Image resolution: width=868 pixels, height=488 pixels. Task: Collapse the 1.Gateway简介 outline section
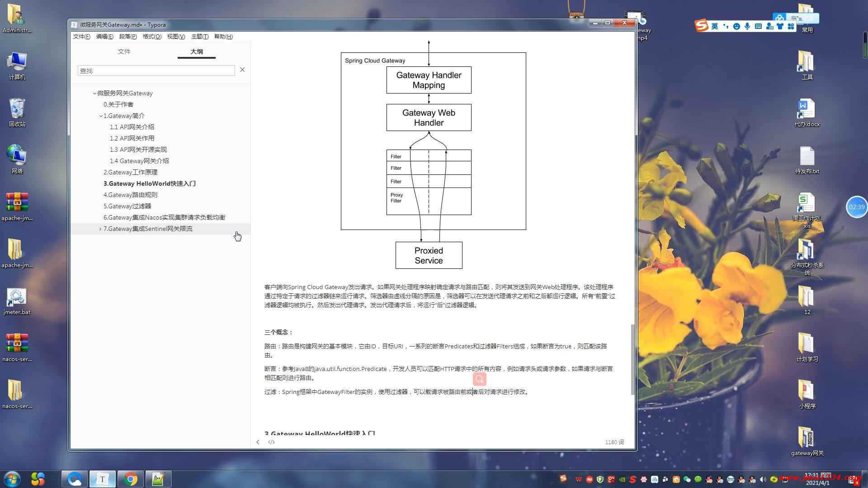point(101,116)
